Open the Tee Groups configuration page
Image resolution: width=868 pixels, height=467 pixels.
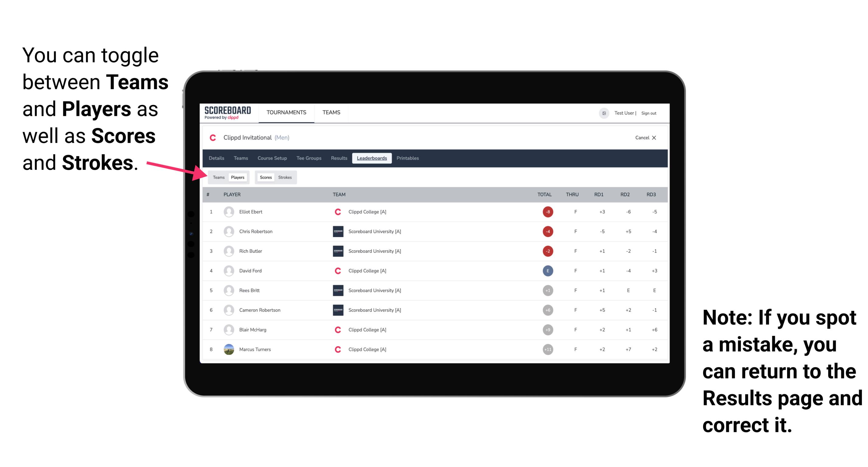click(x=309, y=158)
